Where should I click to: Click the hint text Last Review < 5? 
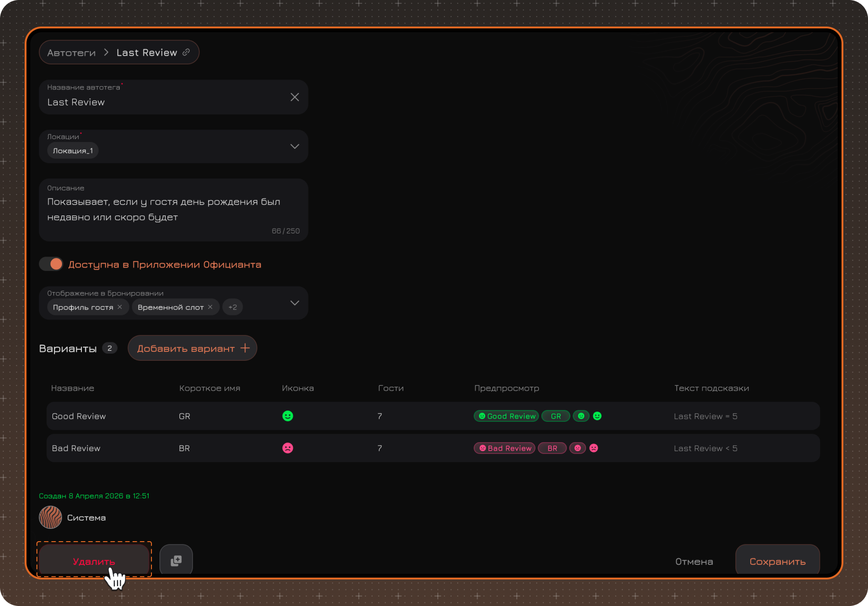pos(706,448)
